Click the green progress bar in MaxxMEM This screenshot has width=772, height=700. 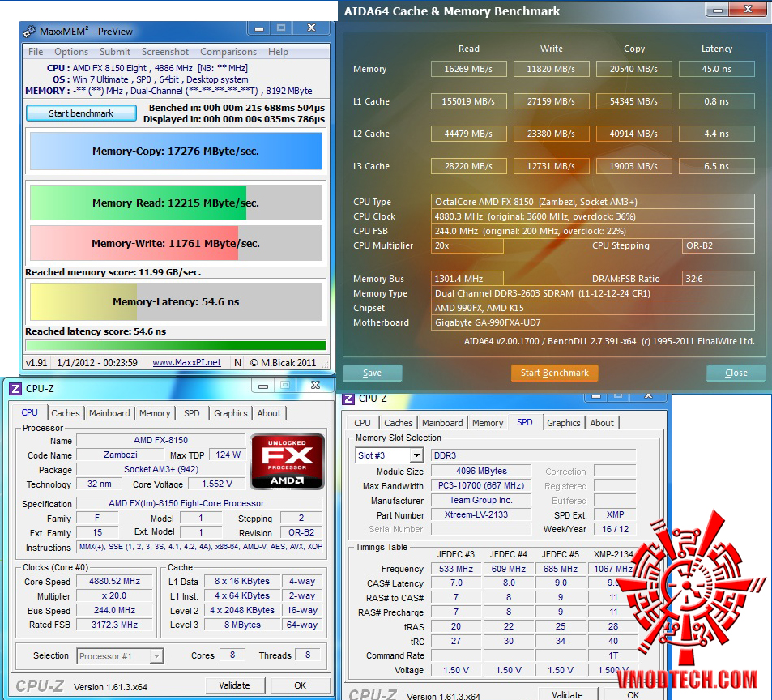click(176, 345)
